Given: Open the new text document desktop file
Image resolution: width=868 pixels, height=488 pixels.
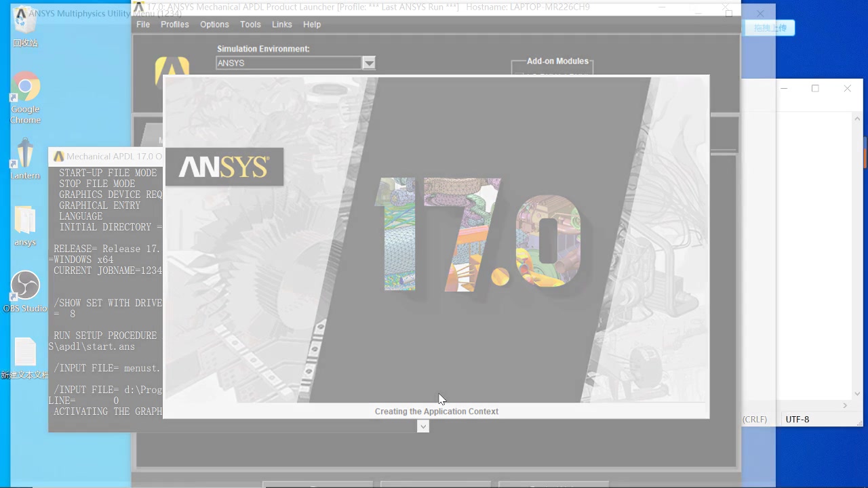Looking at the screenshot, I should 25,359.
